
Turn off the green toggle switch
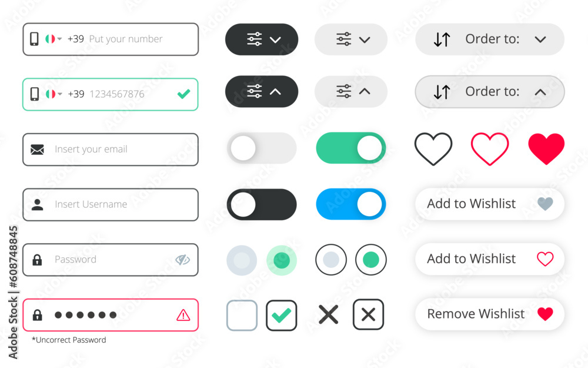click(x=351, y=148)
